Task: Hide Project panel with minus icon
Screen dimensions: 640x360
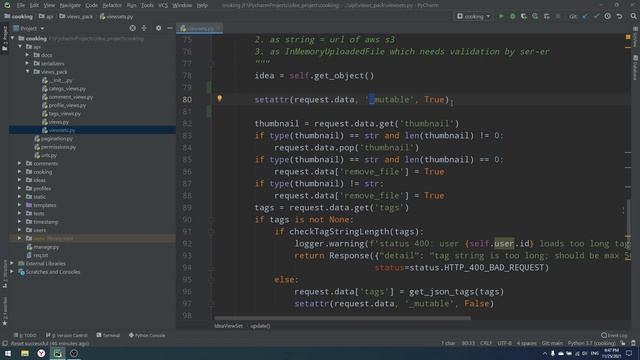Action: point(170,28)
